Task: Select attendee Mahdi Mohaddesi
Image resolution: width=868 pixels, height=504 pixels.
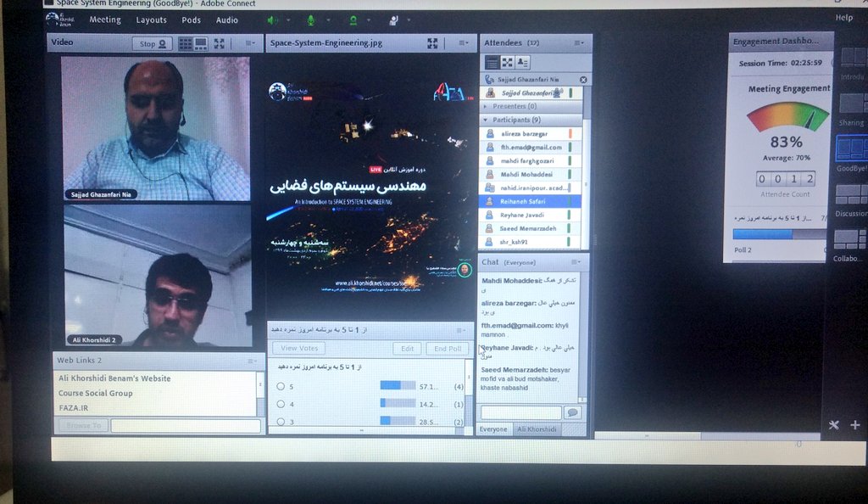Action: (x=531, y=175)
